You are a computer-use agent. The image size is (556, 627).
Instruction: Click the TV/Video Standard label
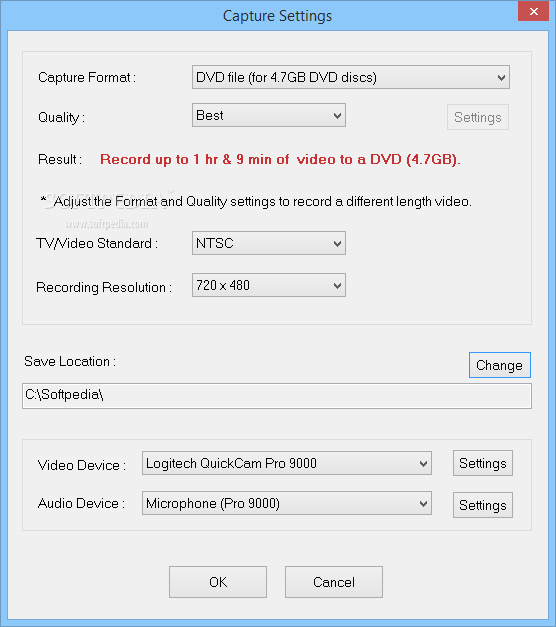pos(97,243)
